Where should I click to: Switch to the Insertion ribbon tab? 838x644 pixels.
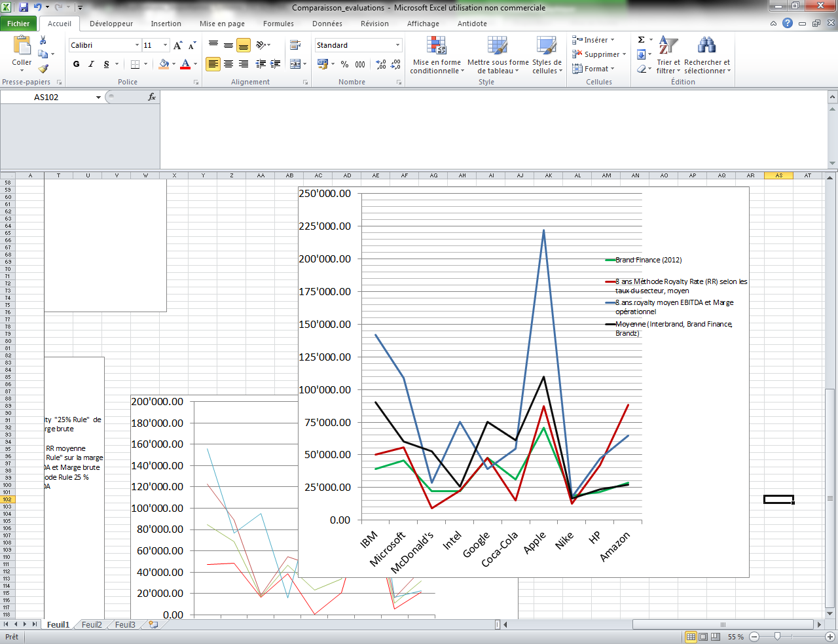click(166, 24)
